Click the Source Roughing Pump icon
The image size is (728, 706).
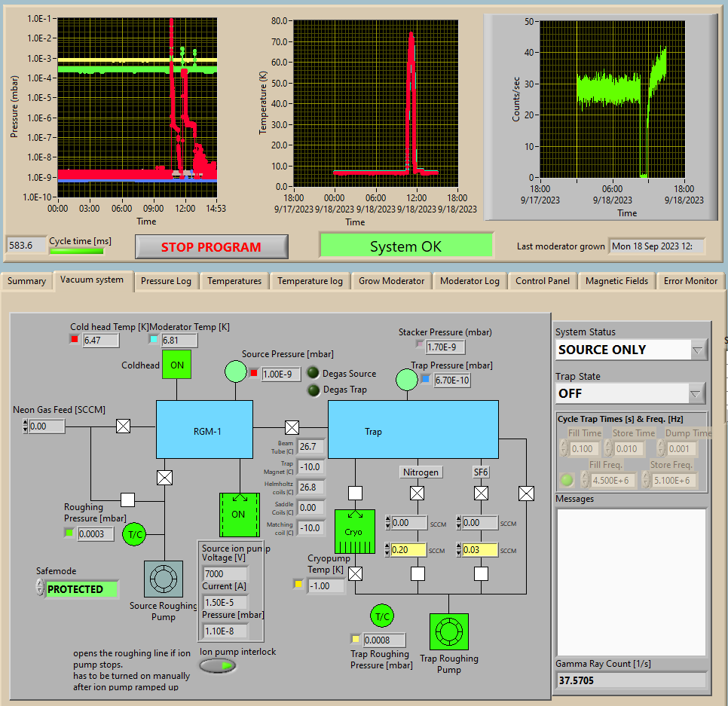coord(164,579)
